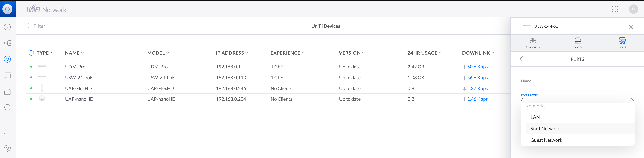
Task: Click the USW-24-PoE device thumbnail in table
Action: click(42, 77)
